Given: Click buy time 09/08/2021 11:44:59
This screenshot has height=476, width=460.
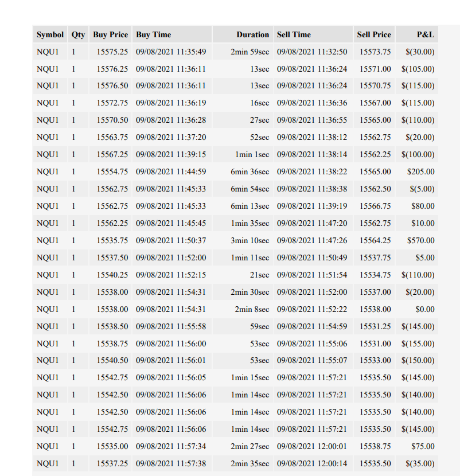Looking at the screenshot, I should tap(172, 171).
